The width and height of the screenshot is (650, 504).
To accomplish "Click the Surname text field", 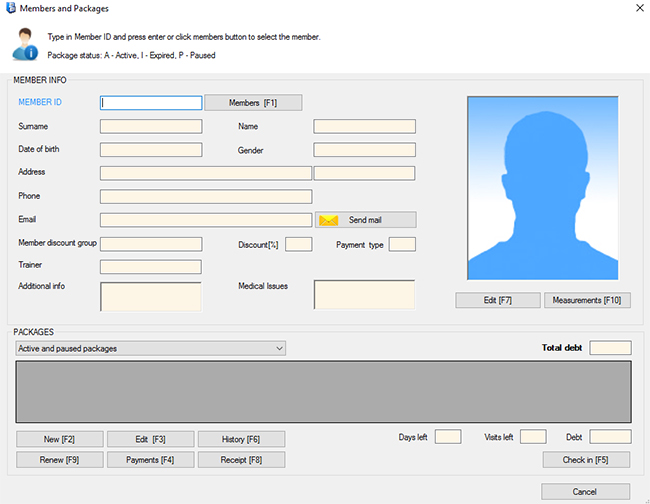I will tap(151, 127).
